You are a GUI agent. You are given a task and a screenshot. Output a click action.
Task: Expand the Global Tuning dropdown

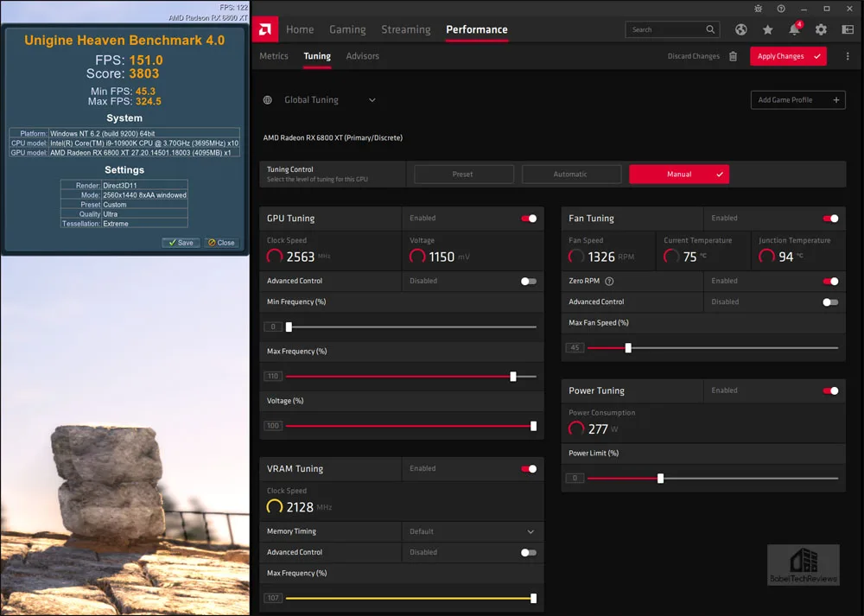coord(372,99)
